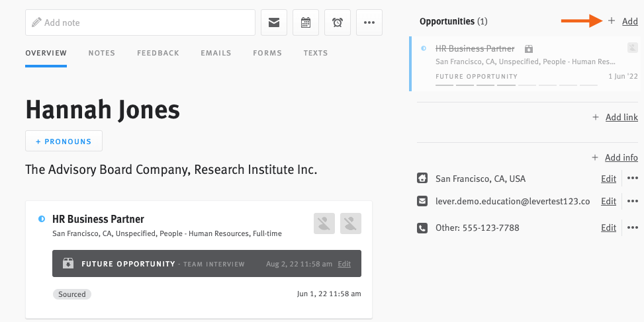
Task: Edit the Future Opportunity archive reason
Action: (344, 264)
